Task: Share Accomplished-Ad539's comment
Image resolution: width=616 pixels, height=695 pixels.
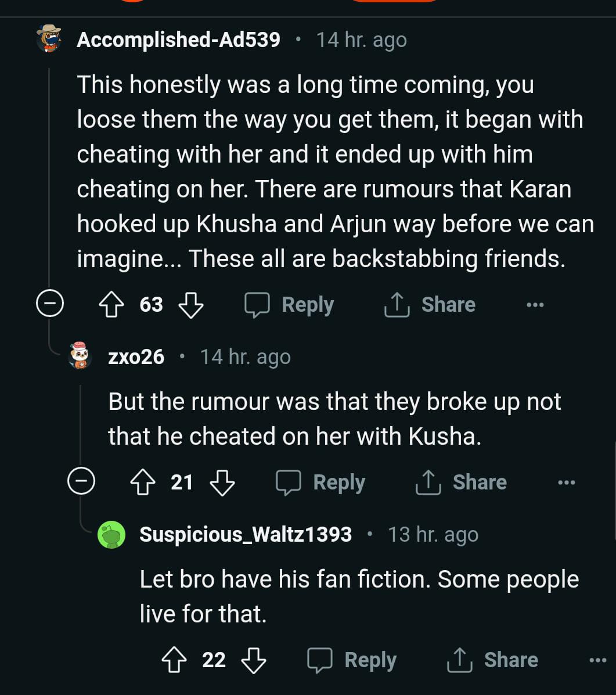Action: click(430, 305)
